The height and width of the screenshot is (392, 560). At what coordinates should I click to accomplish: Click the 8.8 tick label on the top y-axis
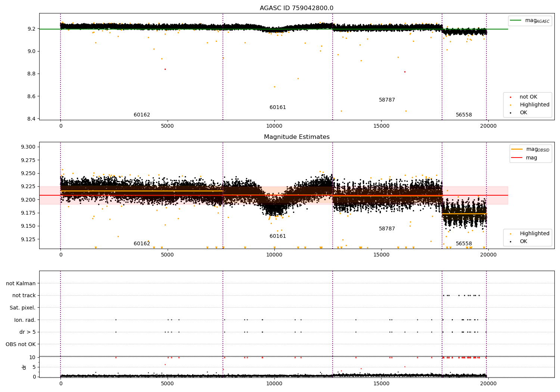(x=31, y=74)
